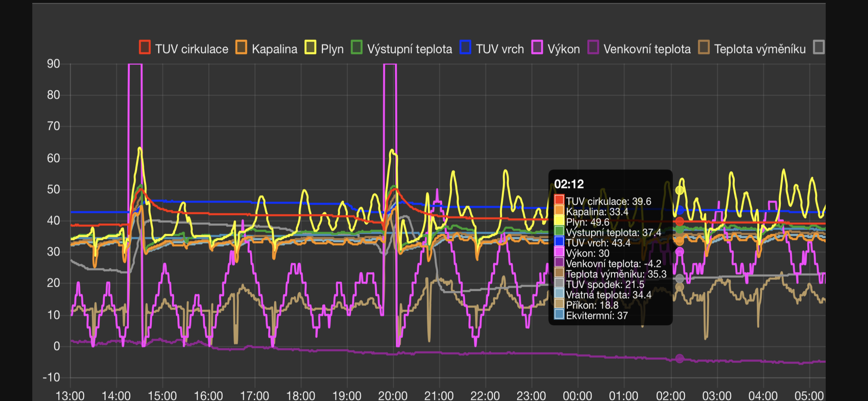Click the yellow Plyn data point at 02:12
This screenshot has width=868, height=401.
point(680,190)
